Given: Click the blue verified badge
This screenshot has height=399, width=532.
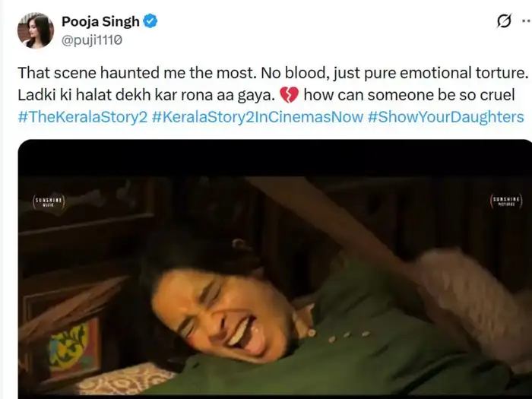Looking at the screenshot, I should pos(150,21).
